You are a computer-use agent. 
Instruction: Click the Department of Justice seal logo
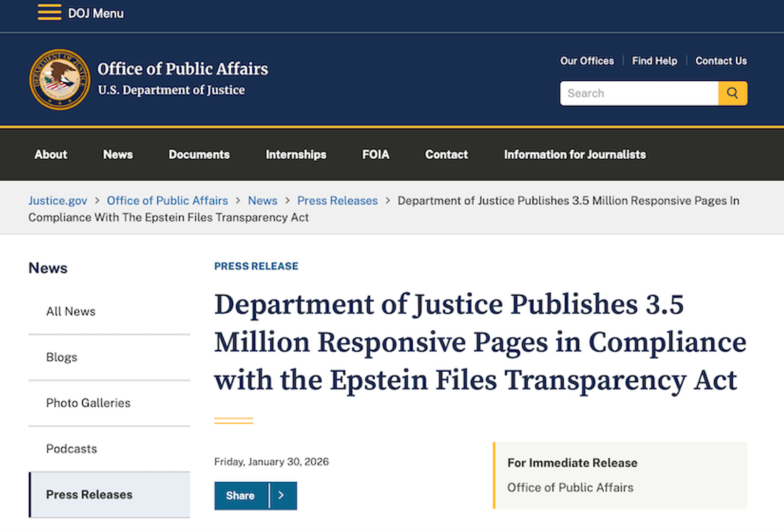(60, 80)
